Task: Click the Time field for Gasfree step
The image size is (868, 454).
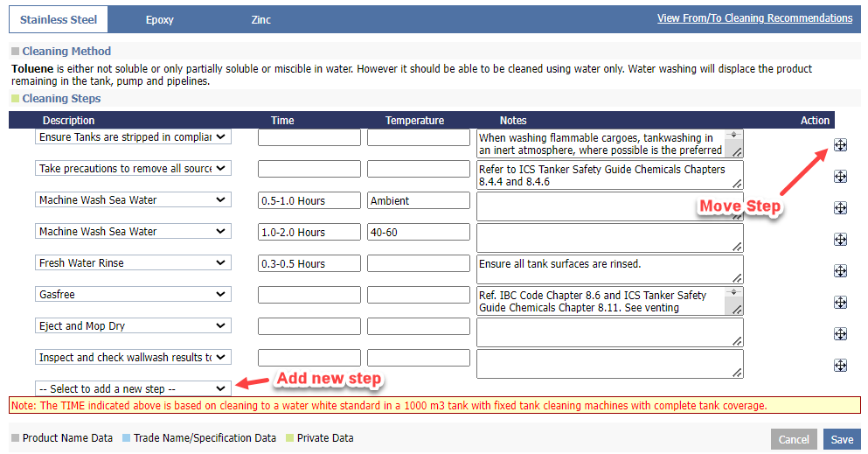Action: click(309, 296)
